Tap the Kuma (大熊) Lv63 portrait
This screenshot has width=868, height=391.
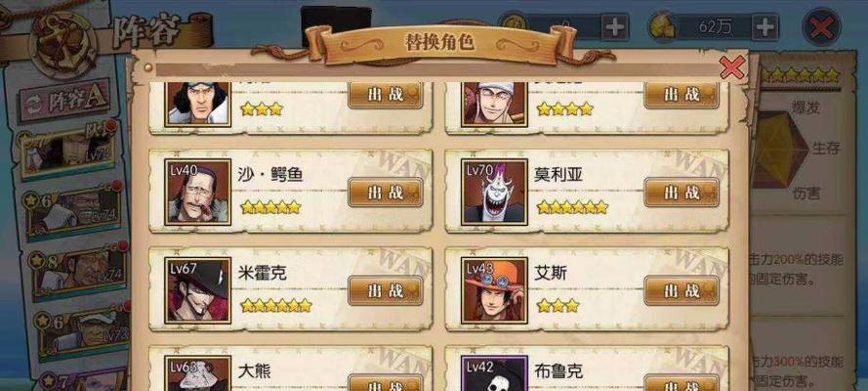tap(197, 373)
